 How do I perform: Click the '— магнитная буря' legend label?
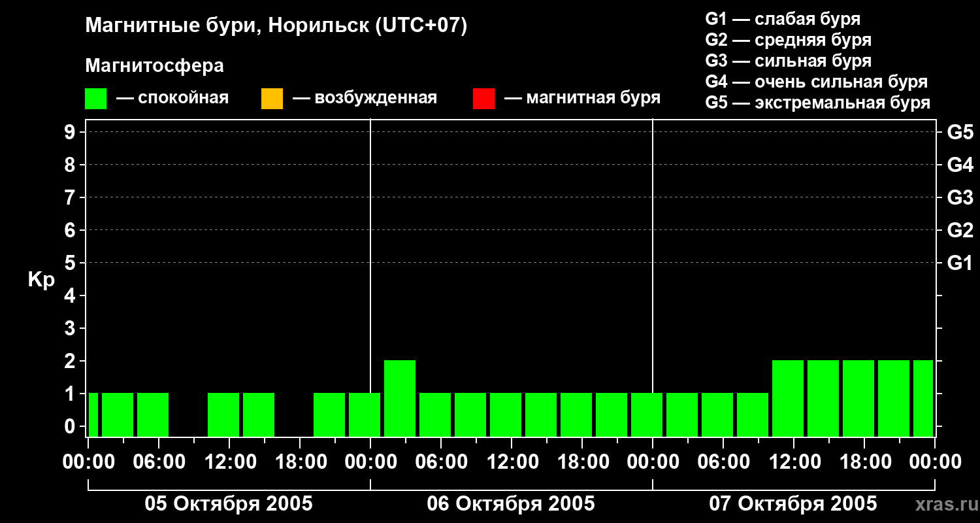tap(582, 98)
